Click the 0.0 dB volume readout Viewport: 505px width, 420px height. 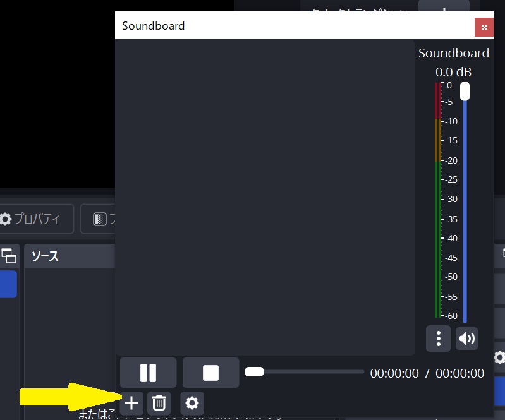coord(453,72)
